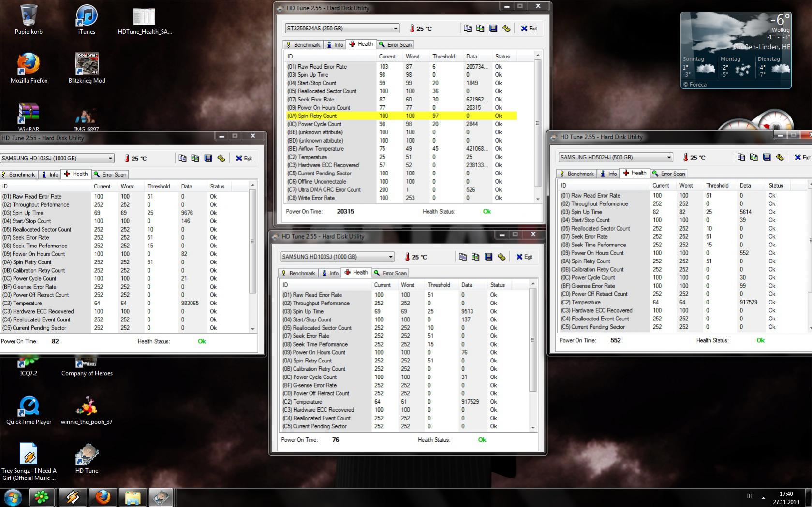Open Windows Explorer folder in the taskbar

(133, 497)
